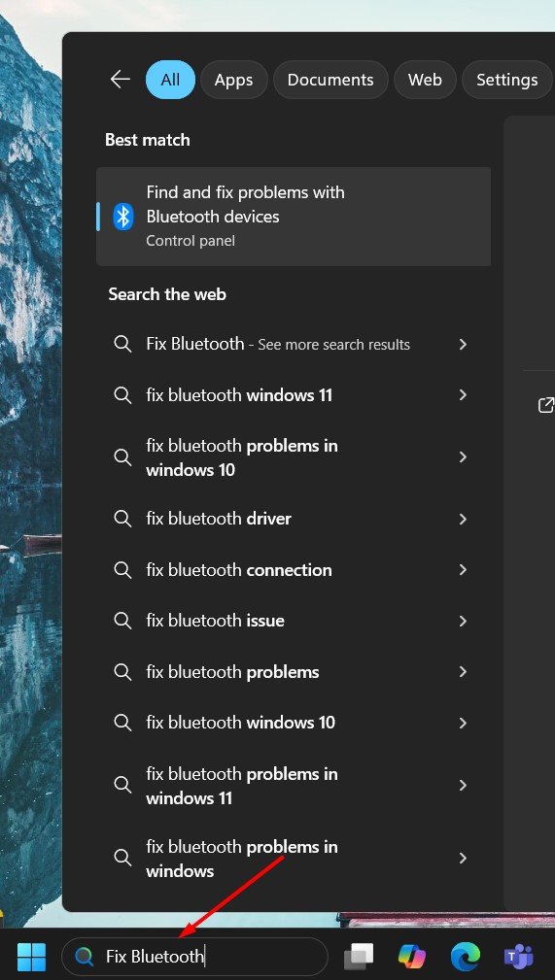The width and height of the screenshot is (555, 980).
Task: Open Find and fix problems with Bluetooth devices
Action: pos(294,217)
